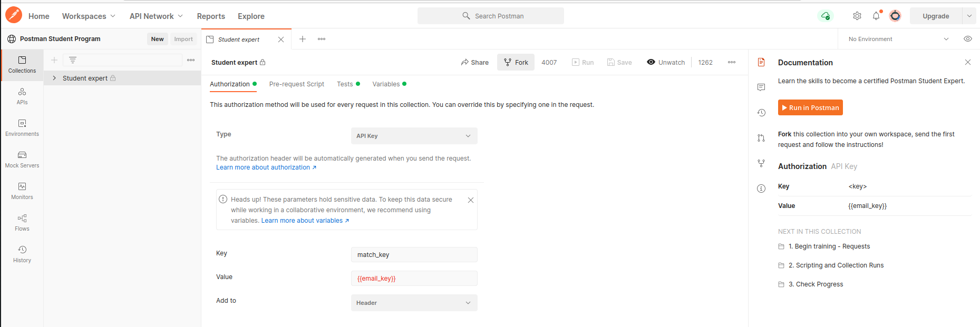Screen dimensions: 980x327
Task: Click the collections filter input
Action: point(123,60)
